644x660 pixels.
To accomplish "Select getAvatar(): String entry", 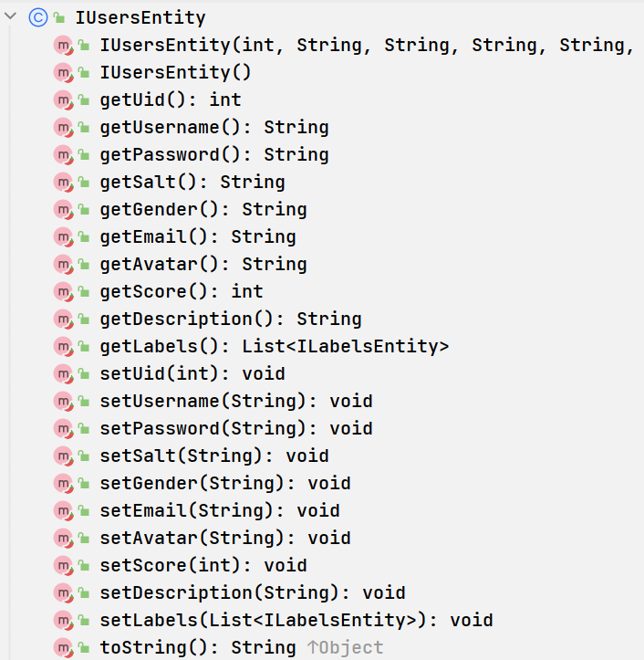I will tap(203, 264).
